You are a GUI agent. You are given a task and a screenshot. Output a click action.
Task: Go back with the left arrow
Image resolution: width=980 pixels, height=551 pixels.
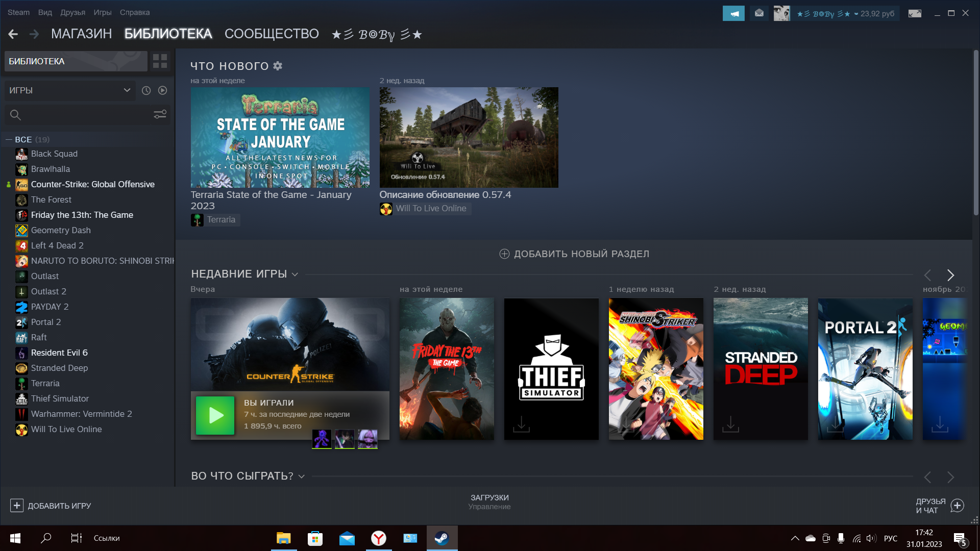(x=13, y=34)
